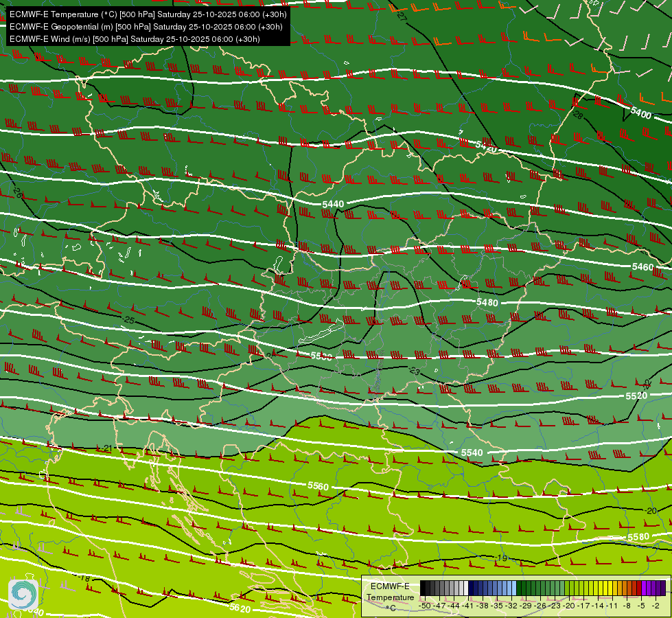Click the -21 isotherm label
This screenshot has height=618, width=672.
point(106,448)
